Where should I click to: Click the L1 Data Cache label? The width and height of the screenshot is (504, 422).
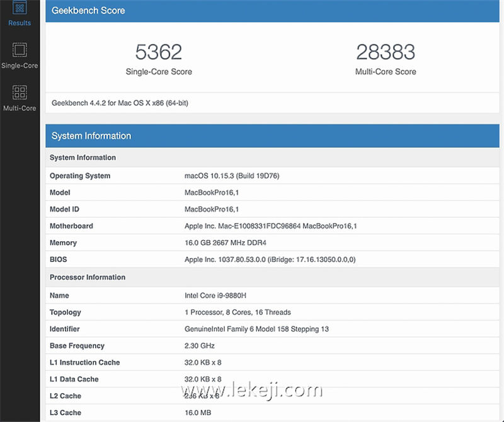(x=74, y=379)
